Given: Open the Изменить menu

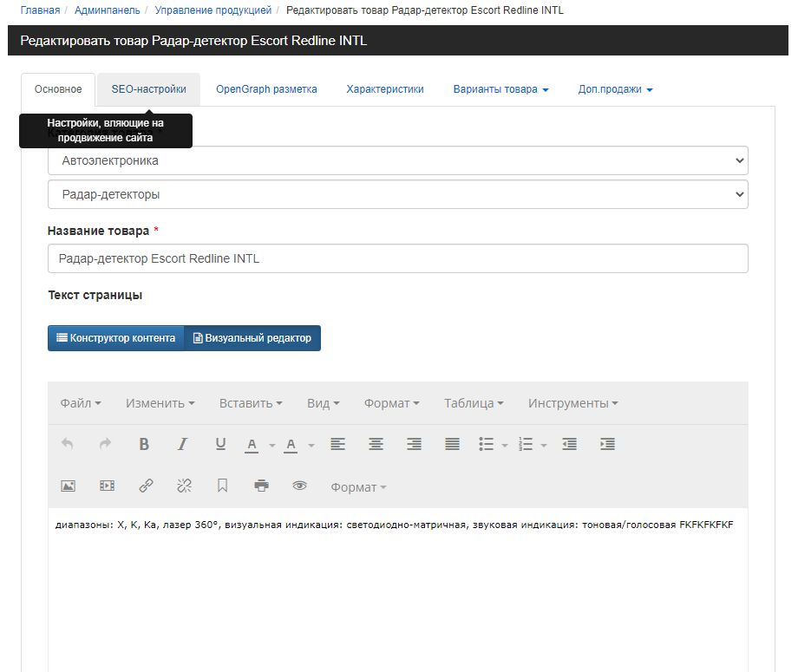Looking at the screenshot, I should [x=160, y=403].
